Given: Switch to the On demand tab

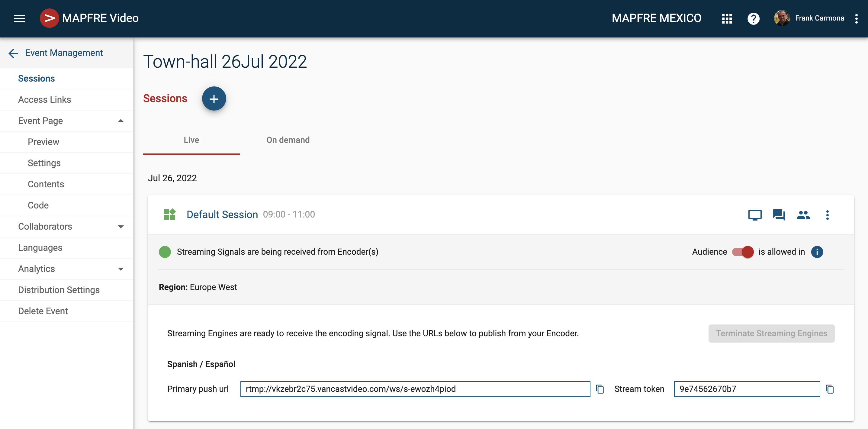Looking at the screenshot, I should [288, 140].
